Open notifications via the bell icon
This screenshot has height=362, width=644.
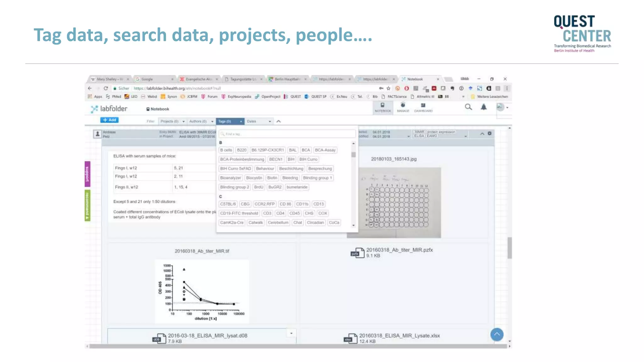(484, 107)
